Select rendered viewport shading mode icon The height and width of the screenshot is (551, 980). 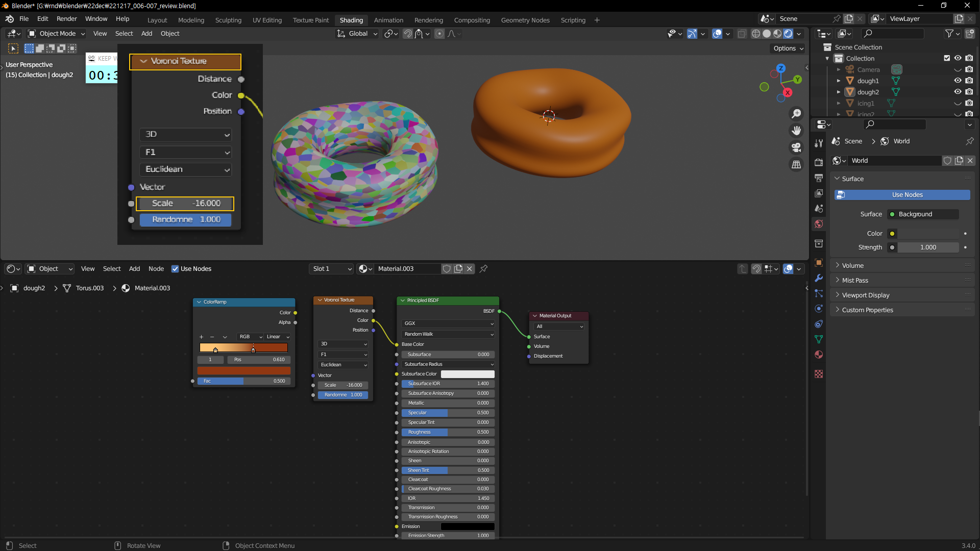(x=788, y=34)
